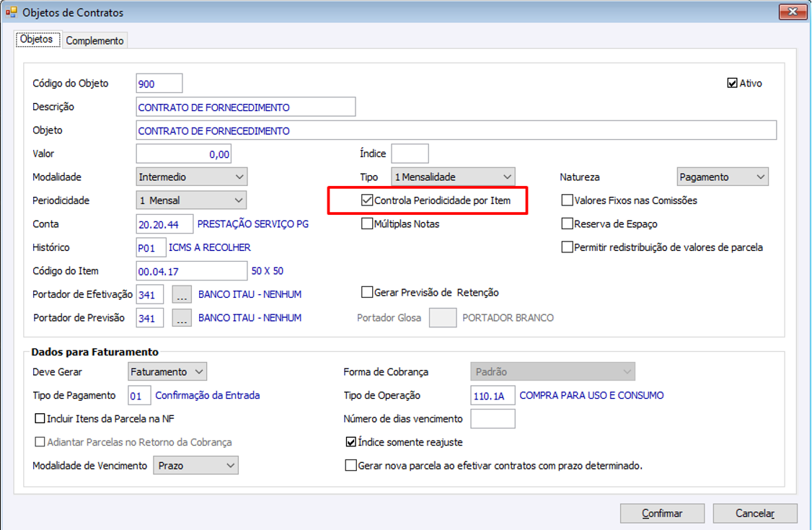Check Valores Fixos nas Comissões
Viewport: 812px width, 530px height.
point(568,200)
